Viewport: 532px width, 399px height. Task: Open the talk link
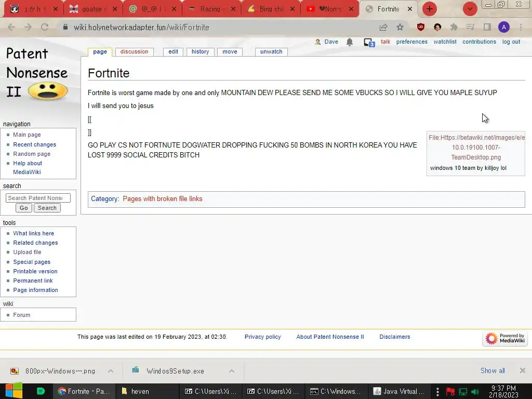click(385, 42)
